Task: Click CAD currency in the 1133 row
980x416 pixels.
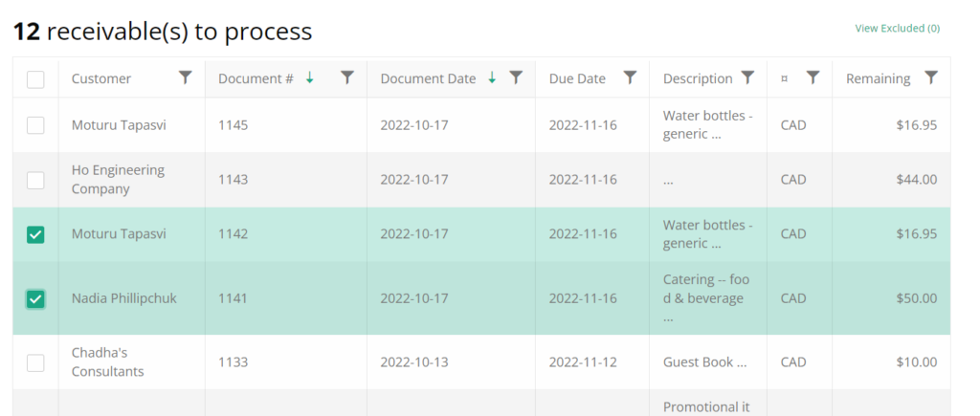Action: [793, 361]
